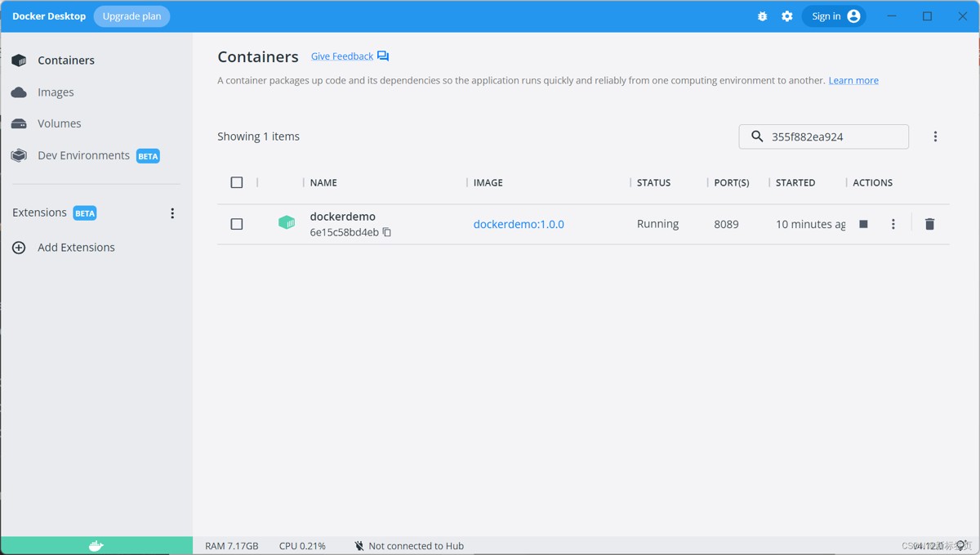Click the Not connected to Hub plug icon
The image size is (980, 555).
coord(359,546)
